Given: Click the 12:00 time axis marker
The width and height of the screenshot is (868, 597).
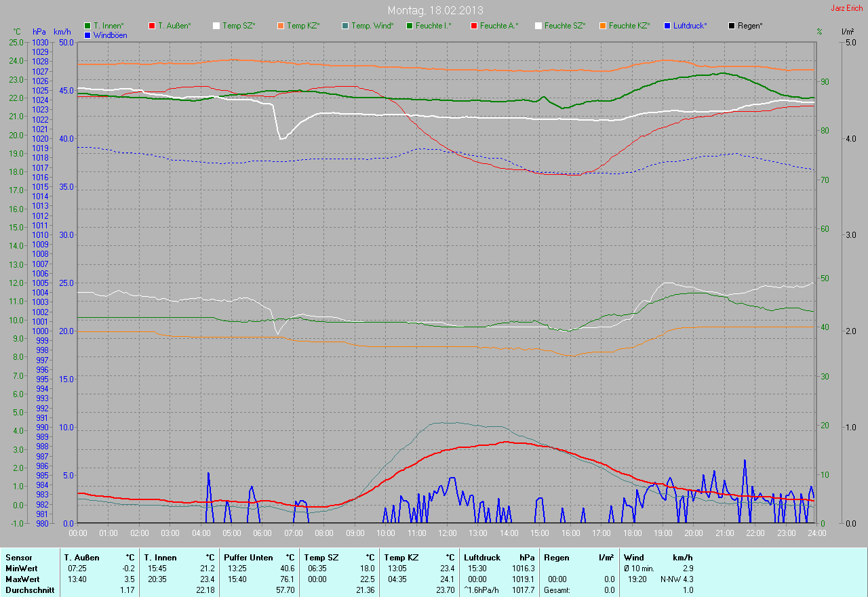Looking at the screenshot, I should 447,533.
